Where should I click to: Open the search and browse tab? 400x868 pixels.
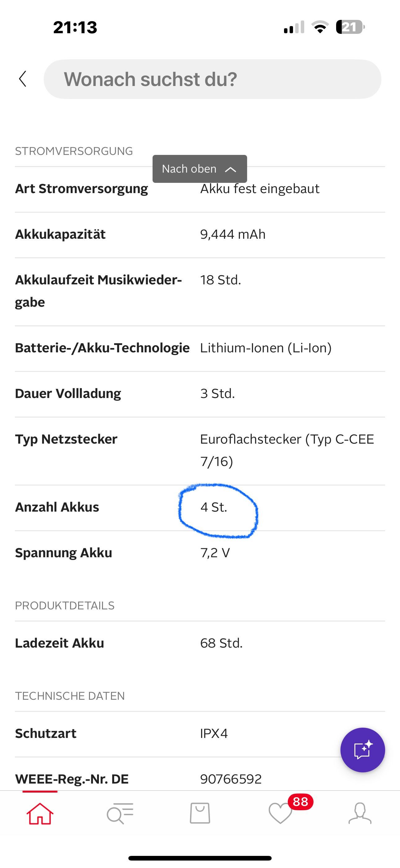click(120, 813)
